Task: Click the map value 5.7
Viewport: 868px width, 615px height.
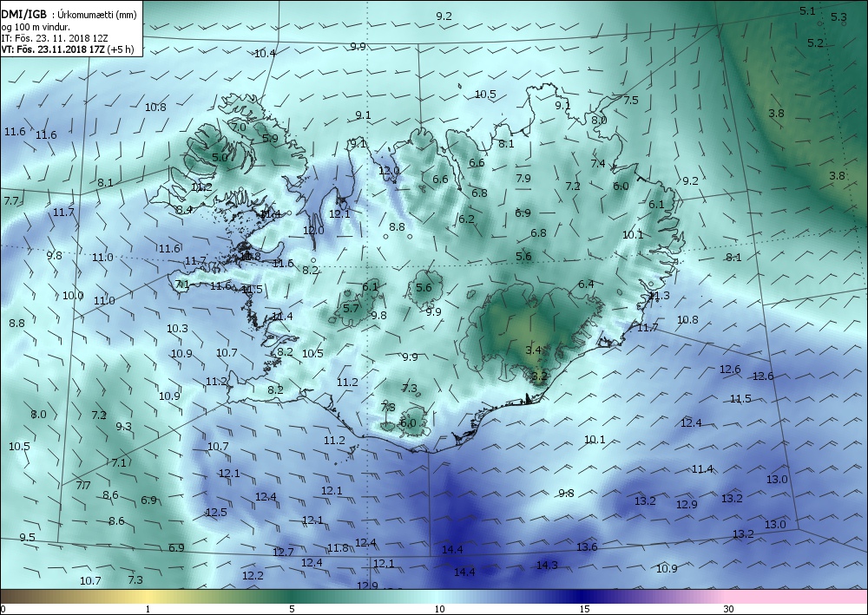Action: coord(351,308)
